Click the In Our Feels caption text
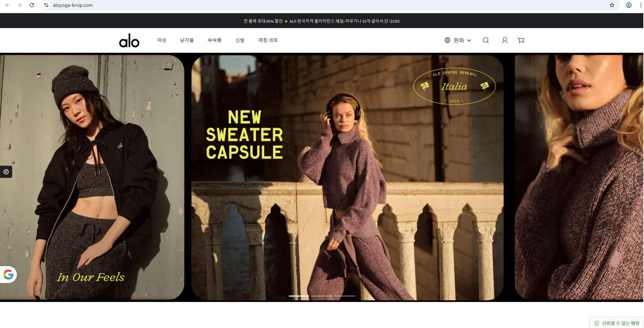This screenshot has height=328, width=644. pos(91,277)
